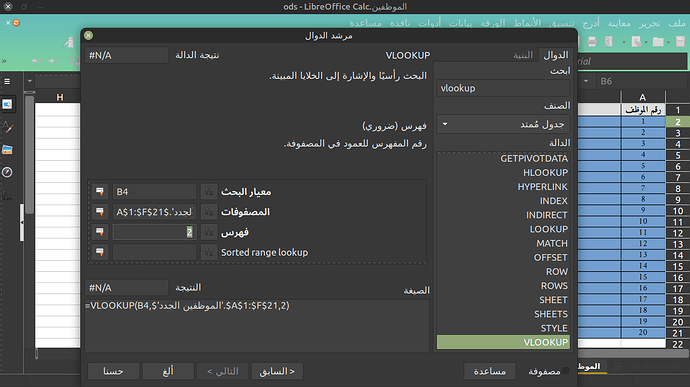Select GETPIVOTDATA in the function list
Viewport: 690px width, 387px height.
[503, 158]
